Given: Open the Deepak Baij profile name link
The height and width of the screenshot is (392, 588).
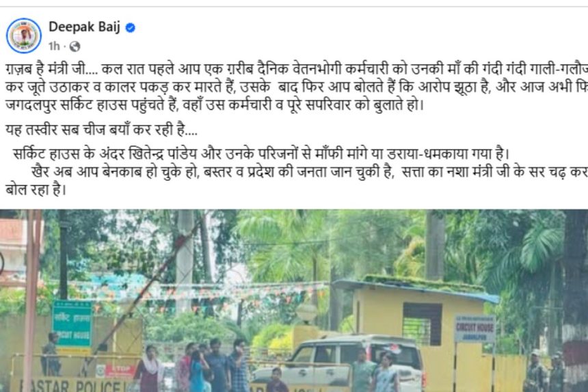Looking at the screenshot, I should pos(84,27).
